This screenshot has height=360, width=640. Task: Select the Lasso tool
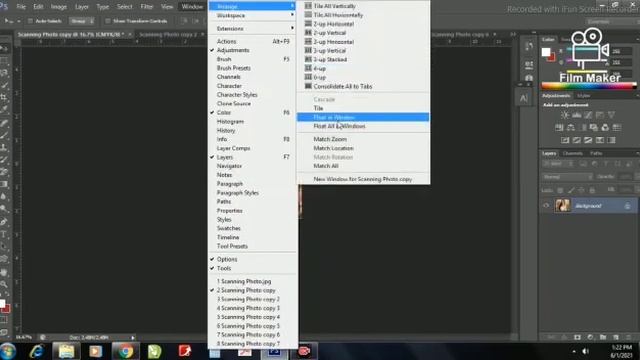point(4,73)
